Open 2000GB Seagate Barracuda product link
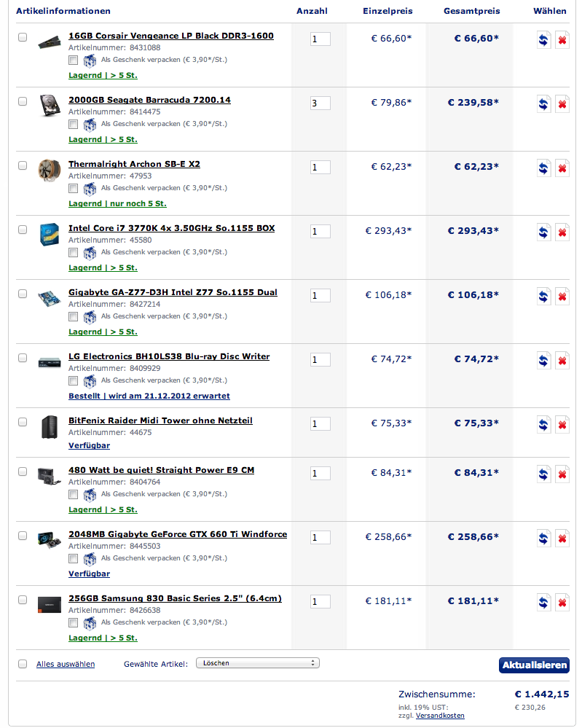Viewport: 582px width, 728px height. (149, 100)
